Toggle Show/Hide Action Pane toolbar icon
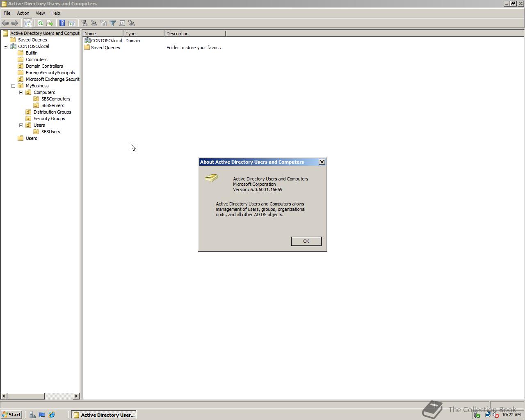The width and height of the screenshot is (525, 420). pyautogui.click(x=71, y=23)
